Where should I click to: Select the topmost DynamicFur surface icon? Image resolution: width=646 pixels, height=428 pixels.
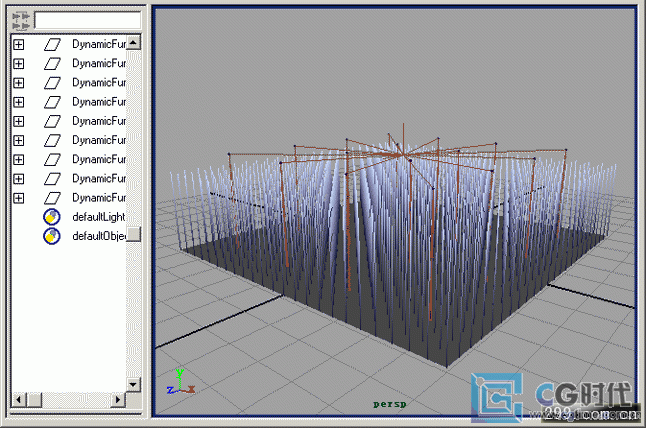tap(52, 44)
